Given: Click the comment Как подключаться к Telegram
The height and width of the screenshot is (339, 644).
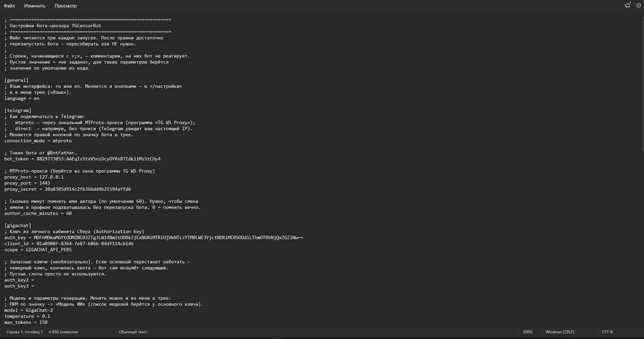Looking at the screenshot, I should (x=45, y=116).
